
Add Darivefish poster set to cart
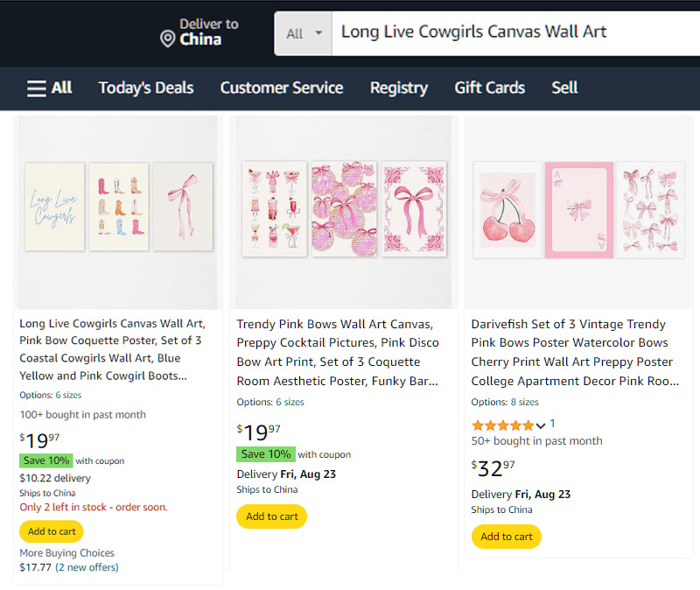pyautogui.click(x=507, y=537)
